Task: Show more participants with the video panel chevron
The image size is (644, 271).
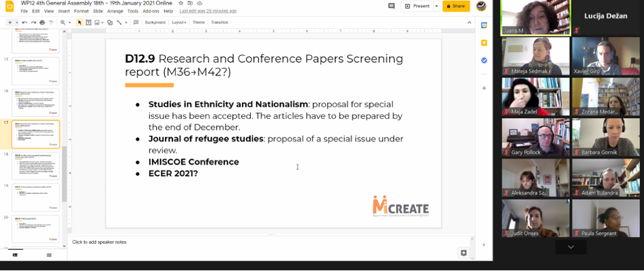Action: pyautogui.click(x=571, y=246)
